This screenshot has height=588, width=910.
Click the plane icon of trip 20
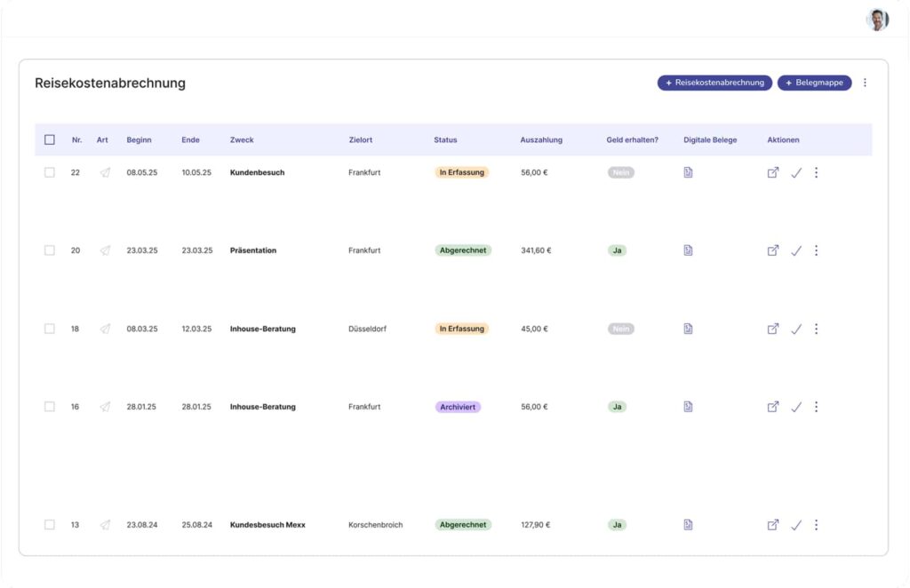pos(105,250)
